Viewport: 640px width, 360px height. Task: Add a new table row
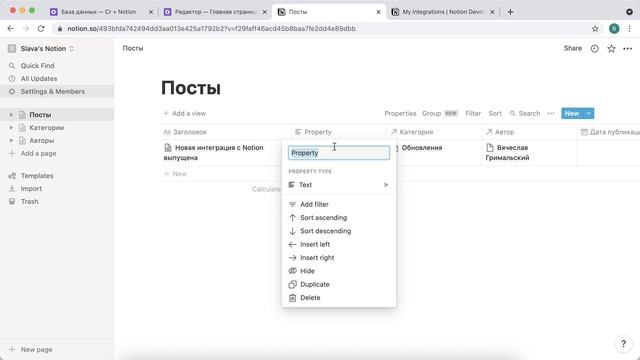click(x=176, y=174)
